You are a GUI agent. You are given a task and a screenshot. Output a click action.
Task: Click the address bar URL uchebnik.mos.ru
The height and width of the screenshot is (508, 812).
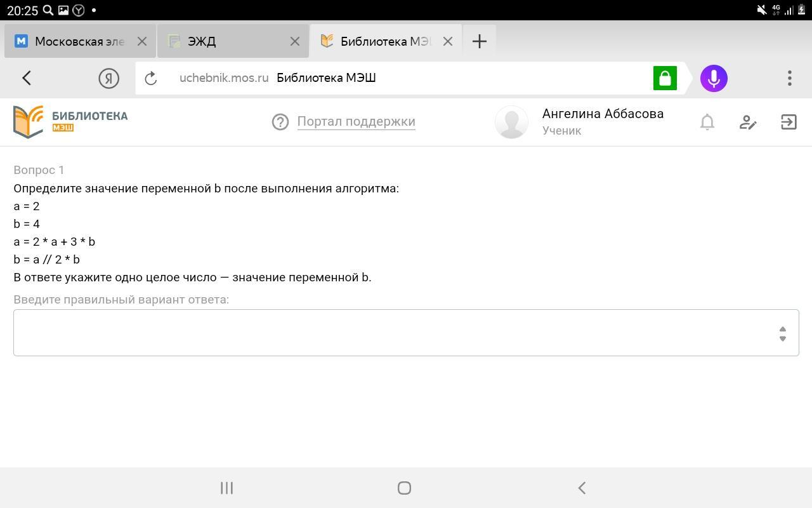(x=224, y=78)
